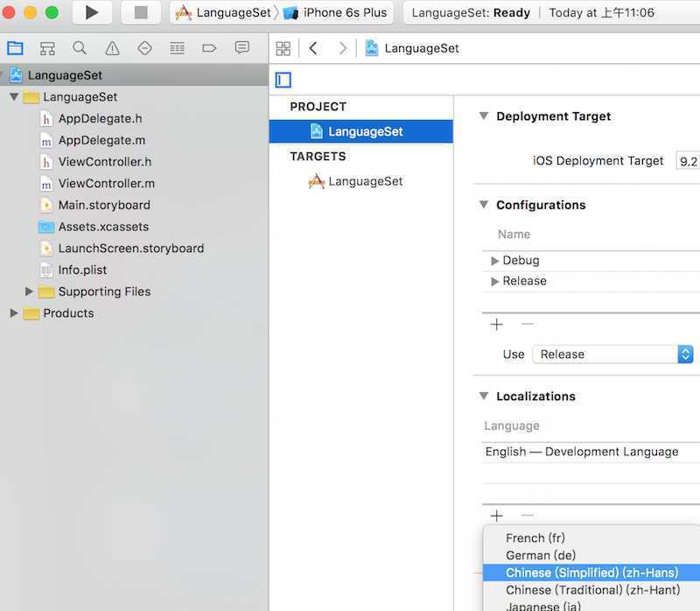Go forward with the right chevron
The image size is (700, 611).
(x=342, y=48)
